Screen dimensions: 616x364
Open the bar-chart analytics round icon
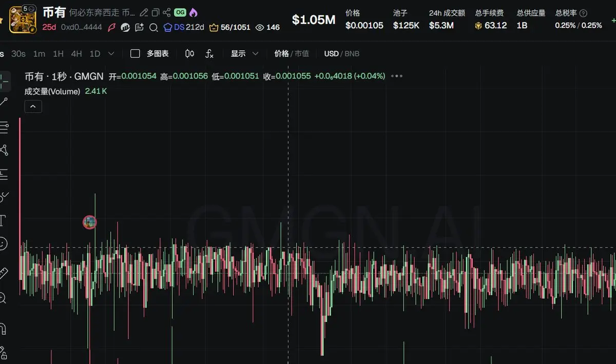(125, 27)
